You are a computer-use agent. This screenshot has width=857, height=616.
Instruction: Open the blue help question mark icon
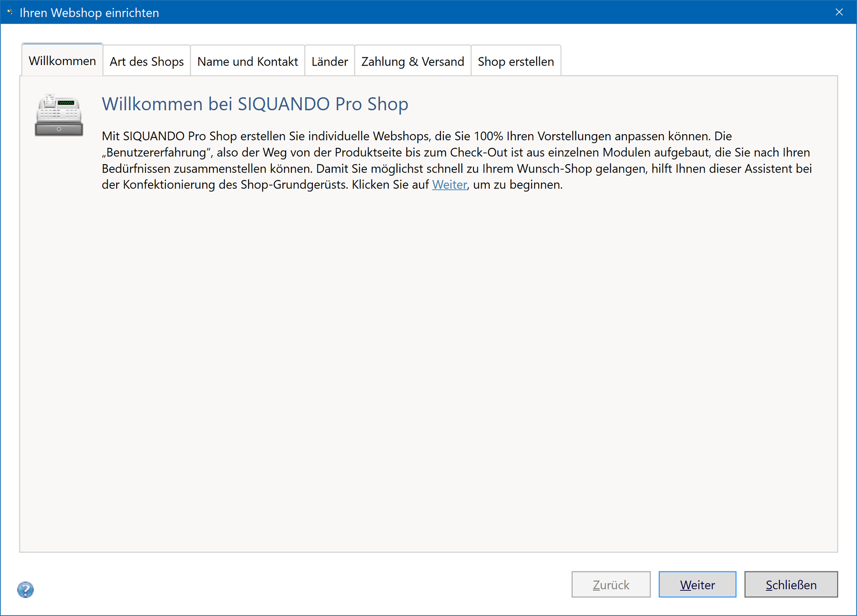(26, 589)
